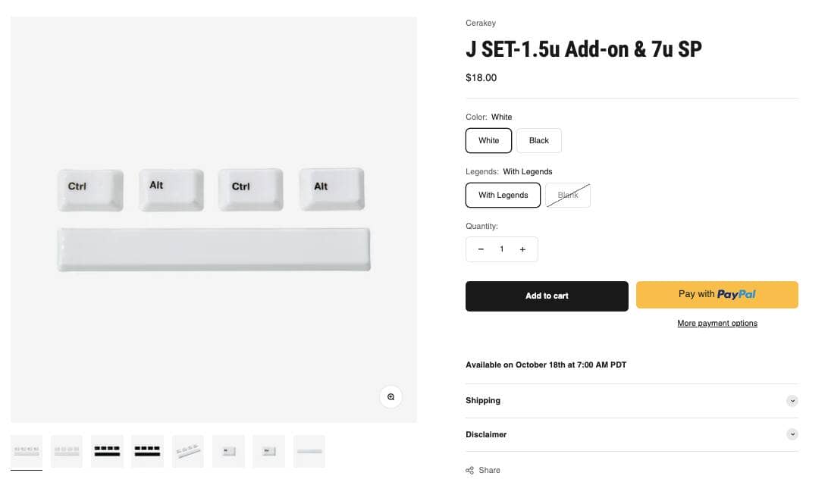Click the Cerakey brand link
This screenshot has height=504, width=828.
click(481, 23)
